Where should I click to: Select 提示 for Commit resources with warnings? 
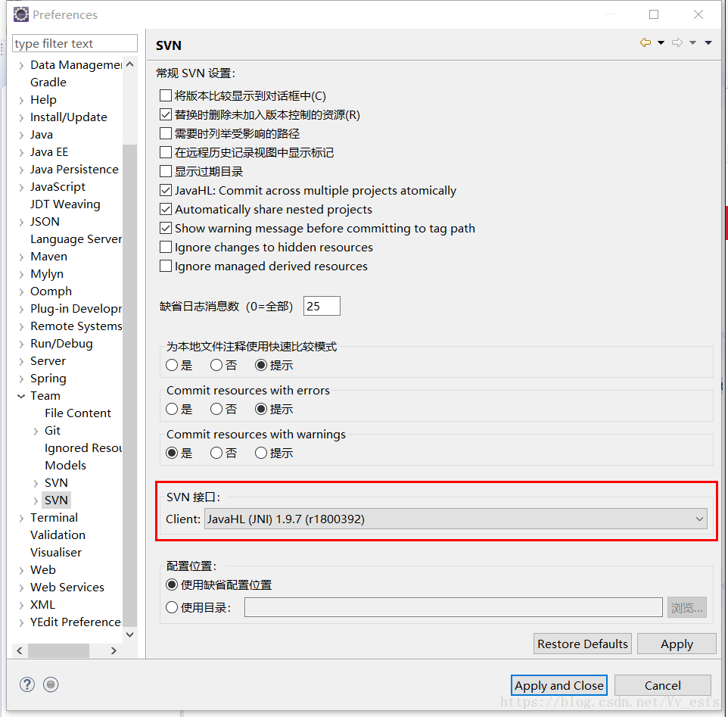261,453
